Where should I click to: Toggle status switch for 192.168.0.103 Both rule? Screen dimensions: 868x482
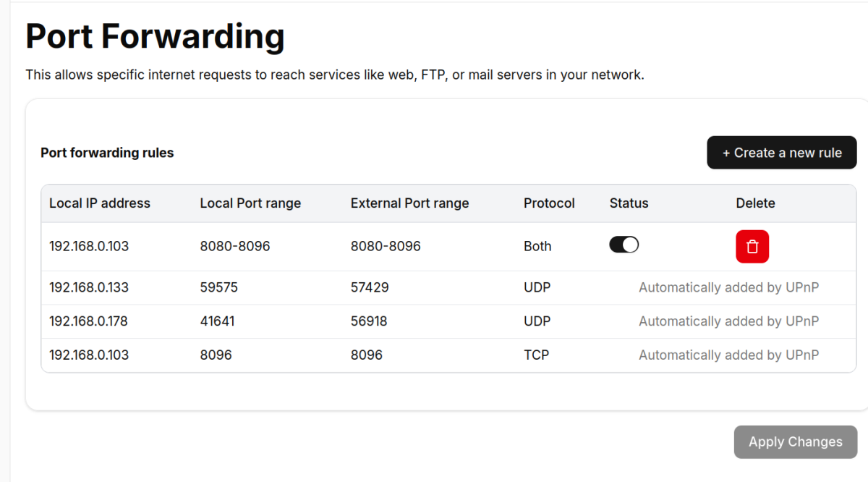pyautogui.click(x=624, y=245)
